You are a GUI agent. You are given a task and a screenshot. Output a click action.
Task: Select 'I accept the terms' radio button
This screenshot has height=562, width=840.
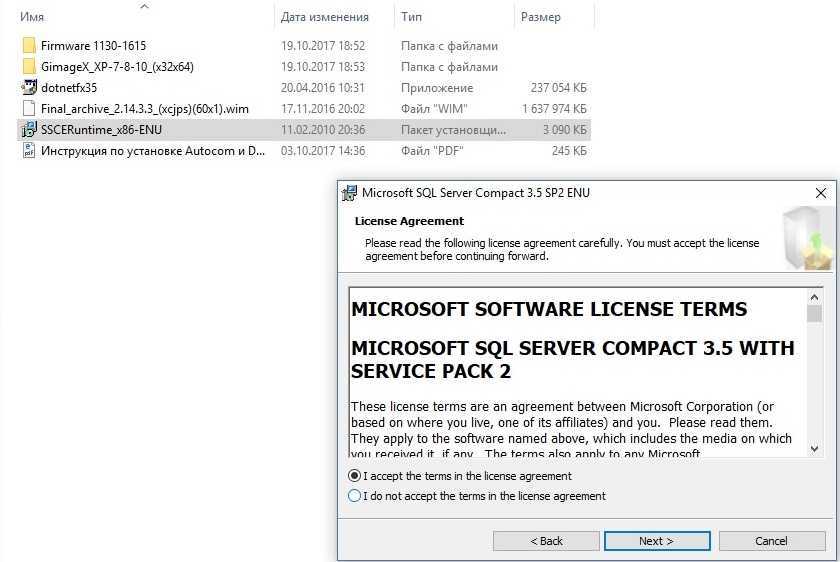(354, 476)
